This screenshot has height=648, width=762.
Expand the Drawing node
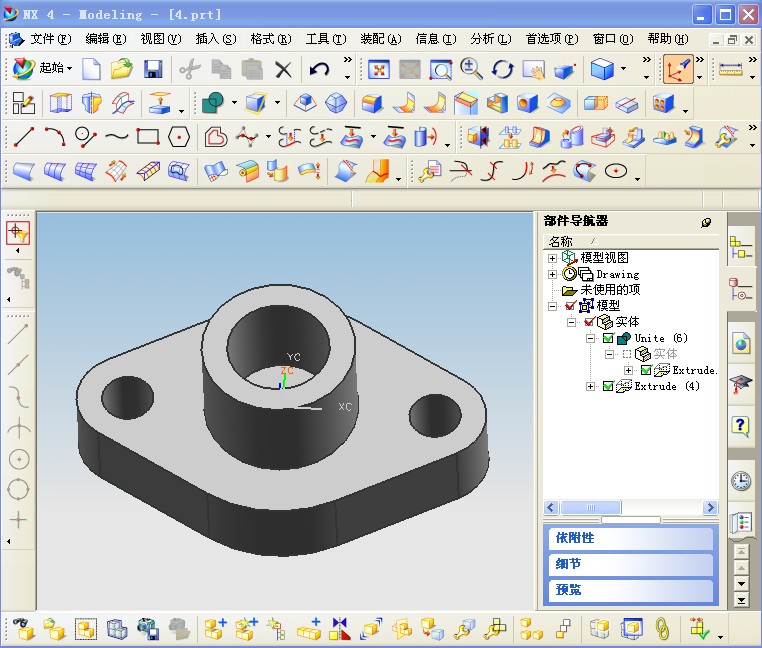click(x=552, y=274)
